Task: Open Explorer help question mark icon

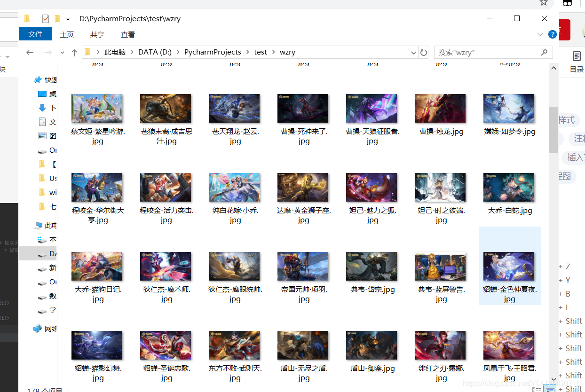Action: coord(553,34)
